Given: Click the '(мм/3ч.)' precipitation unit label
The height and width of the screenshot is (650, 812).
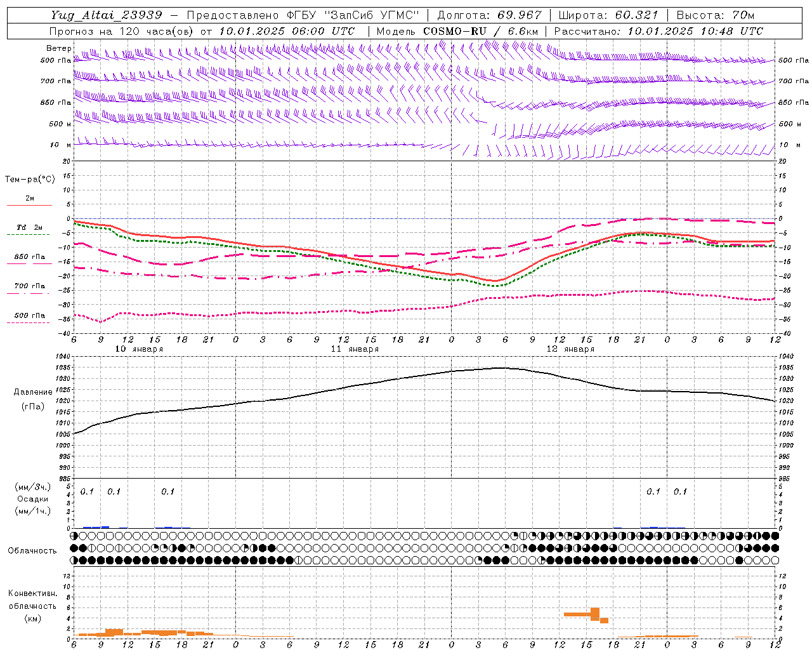Looking at the screenshot, I should point(32,487).
